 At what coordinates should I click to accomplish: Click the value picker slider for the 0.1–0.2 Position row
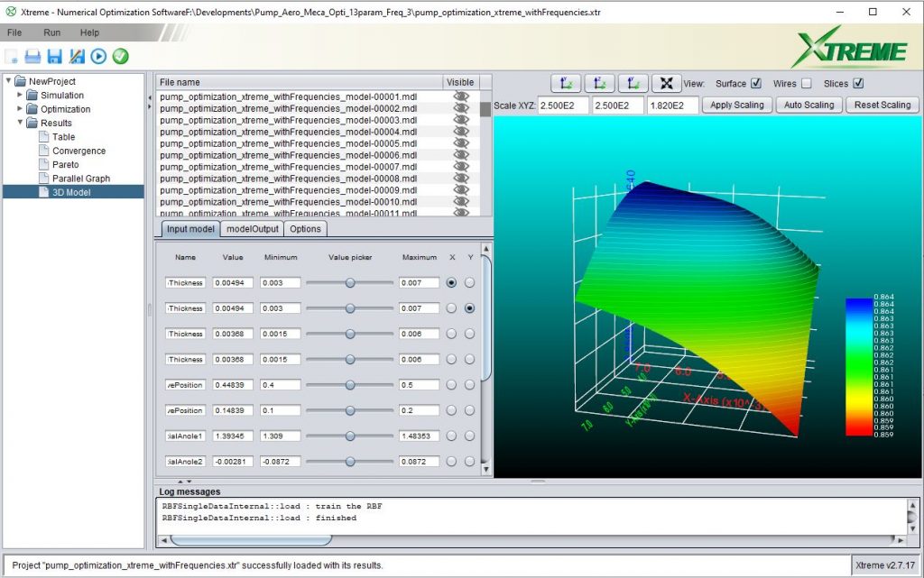pyautogui.click(x=350, y=410)
